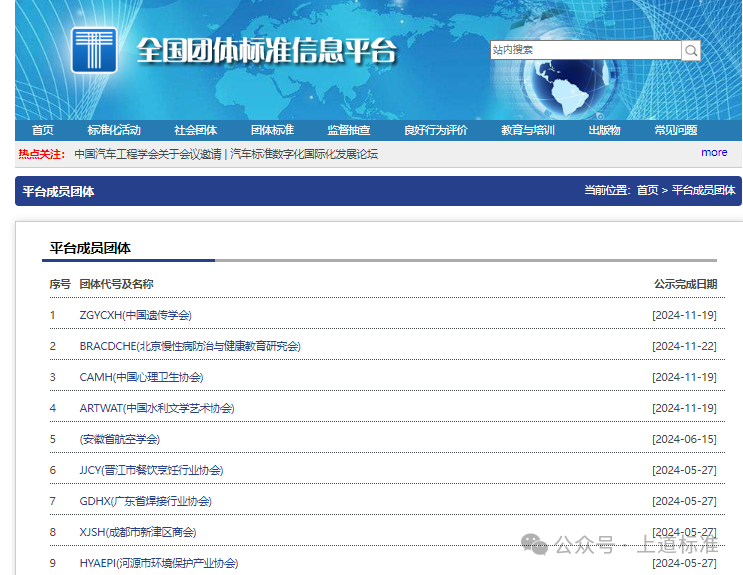The height and width of the screenshot is (575, 743).
Task: Open the 常见问题 menu
Action: 676,130
